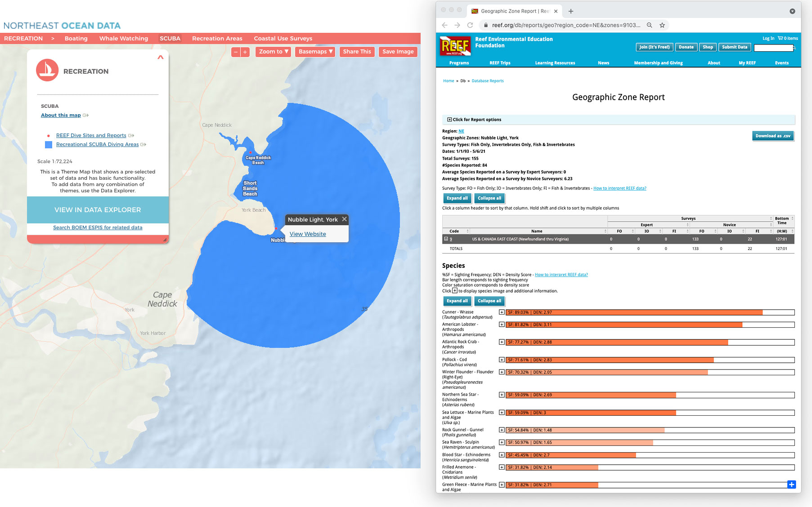Close the Geographic Zone Report browser tab

click(x=556, y=11)
